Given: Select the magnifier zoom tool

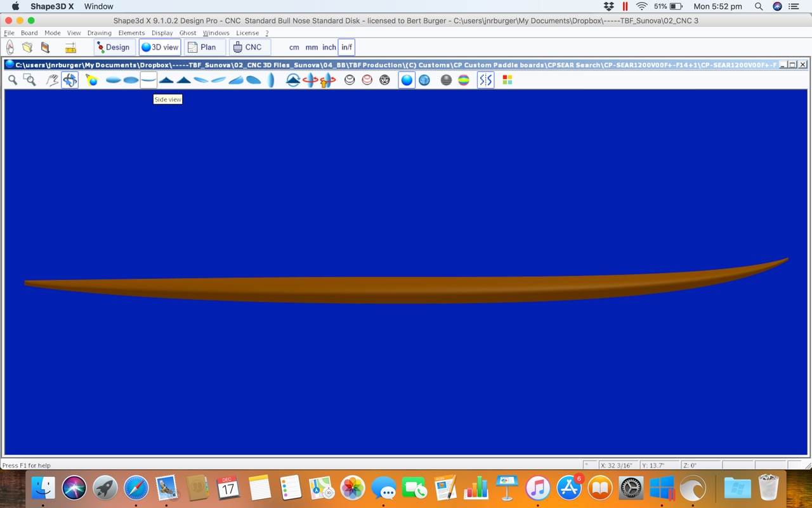Looking at the screenshot, I should pos(12,80).
